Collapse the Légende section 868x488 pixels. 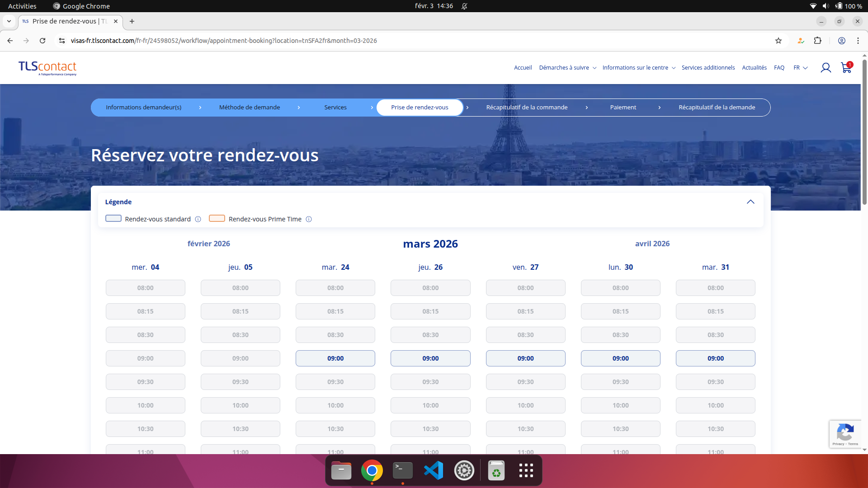coord(751,202)
